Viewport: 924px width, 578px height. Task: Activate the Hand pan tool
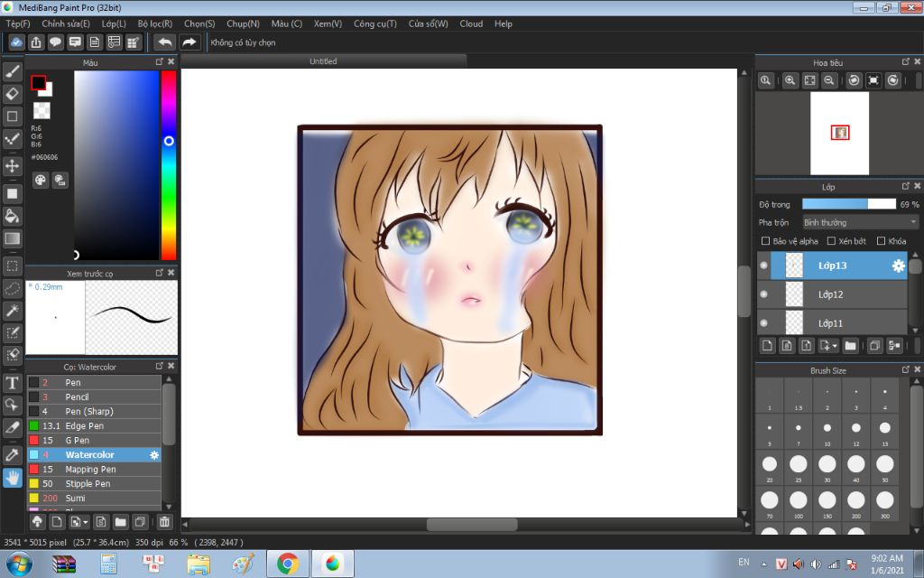(x=13, y=477)
